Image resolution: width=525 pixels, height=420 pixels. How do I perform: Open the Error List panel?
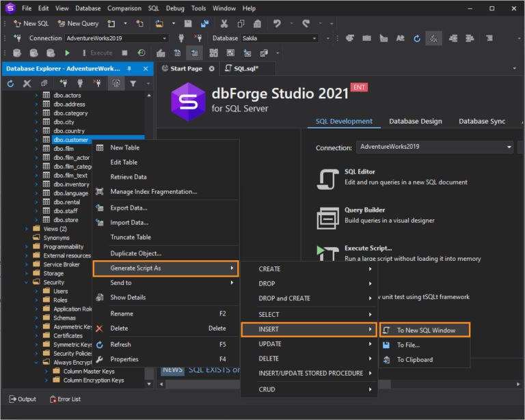pos(66,399)
